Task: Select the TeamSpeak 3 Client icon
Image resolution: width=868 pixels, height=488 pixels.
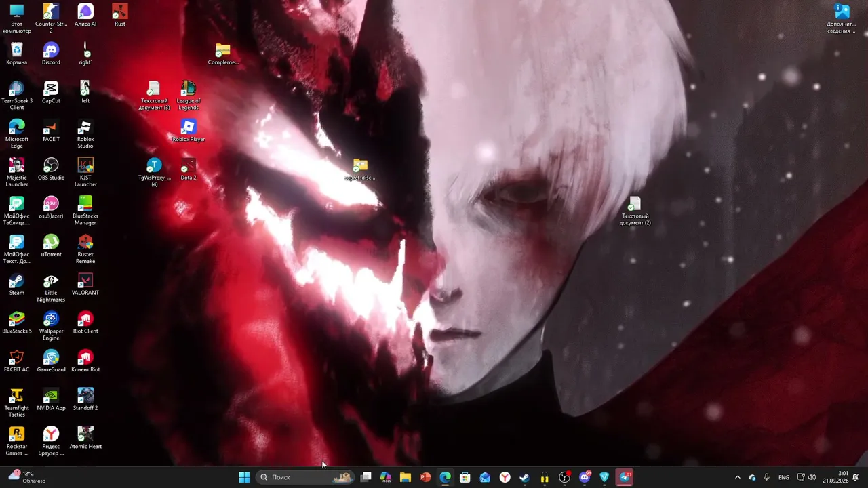Action: click(16, 96)
